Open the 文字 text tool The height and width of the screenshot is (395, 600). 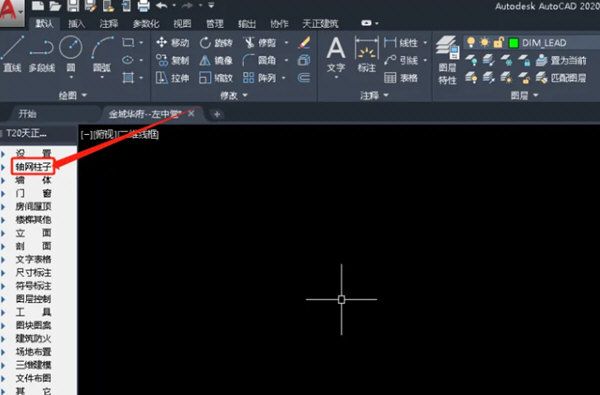pos(336,55)
